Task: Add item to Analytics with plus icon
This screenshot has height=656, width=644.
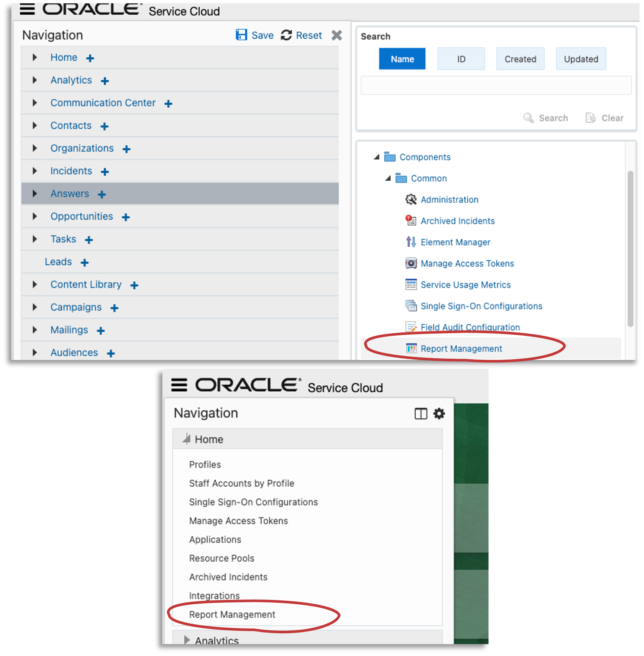Action: point(105,81)
